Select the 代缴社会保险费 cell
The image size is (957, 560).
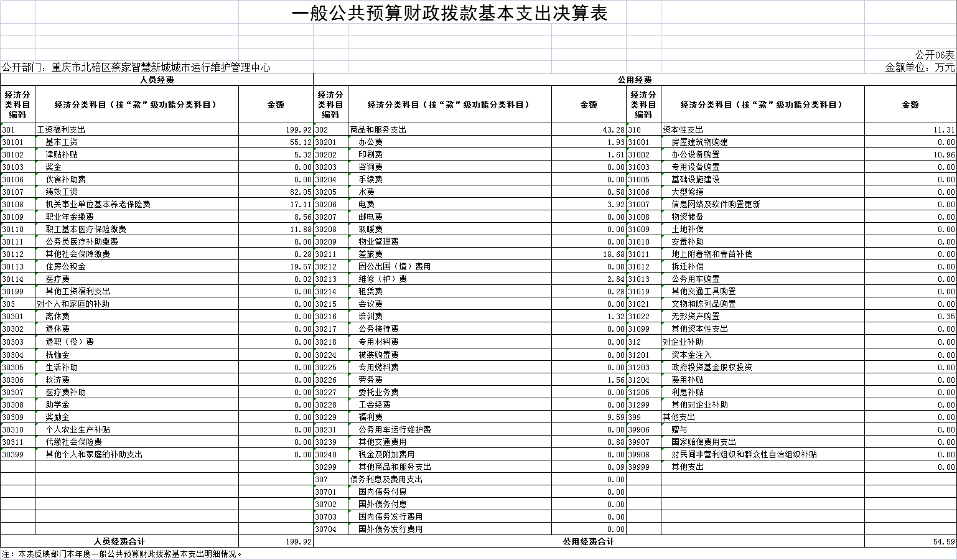pos(137,442)
